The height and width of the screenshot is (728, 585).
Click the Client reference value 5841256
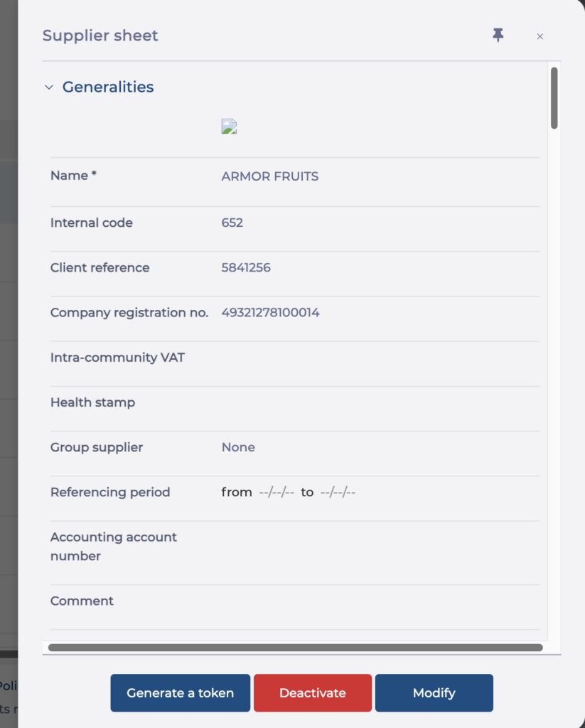(246, 267)
